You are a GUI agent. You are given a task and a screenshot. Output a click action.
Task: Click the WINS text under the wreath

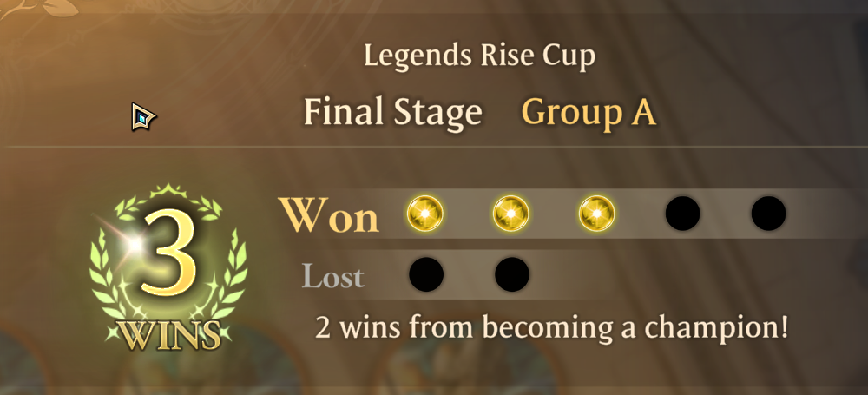[169, 334]
